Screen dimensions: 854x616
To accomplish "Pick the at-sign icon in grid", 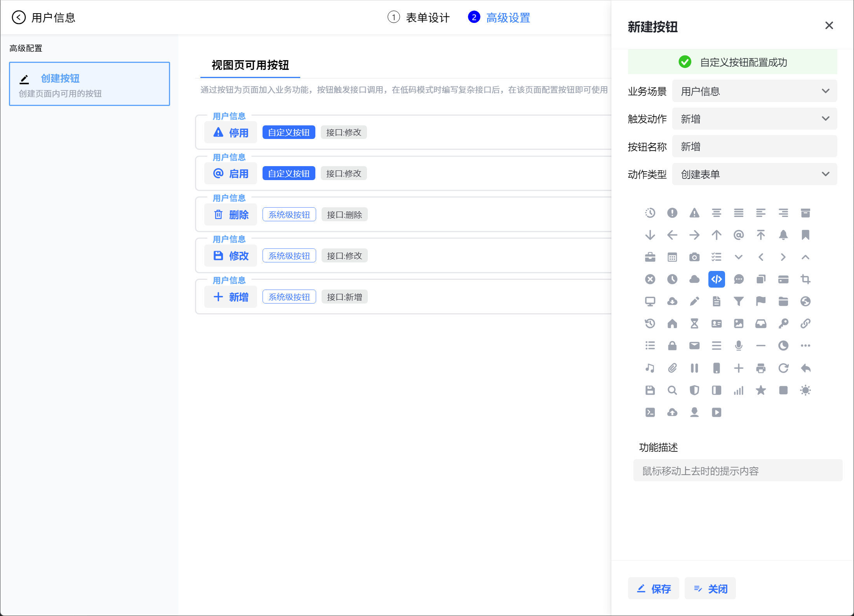I will tap(739, 235).
